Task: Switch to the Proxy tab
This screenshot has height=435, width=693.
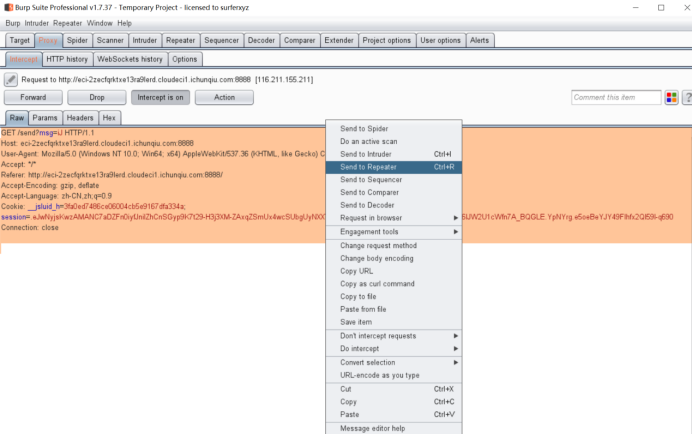Action: (x=48, y=40)
